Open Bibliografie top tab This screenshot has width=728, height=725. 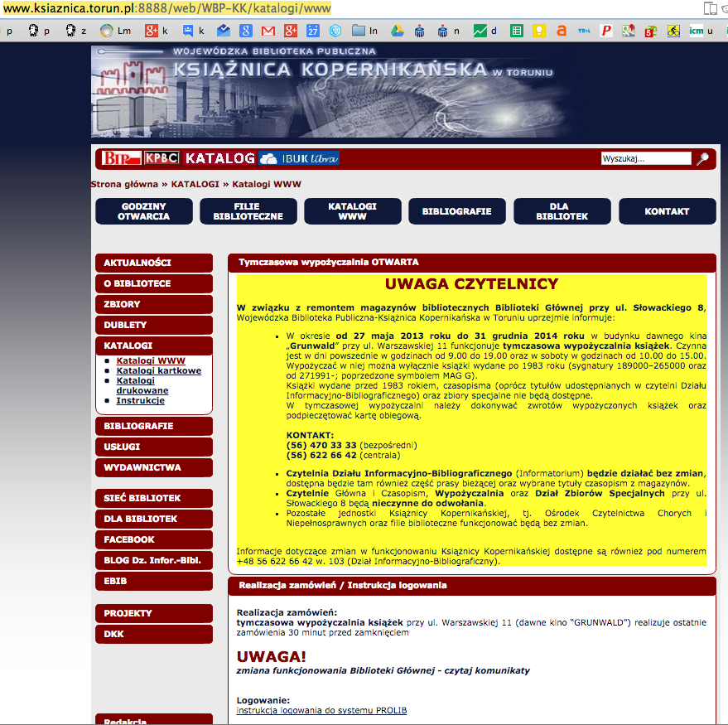point(457,211)
